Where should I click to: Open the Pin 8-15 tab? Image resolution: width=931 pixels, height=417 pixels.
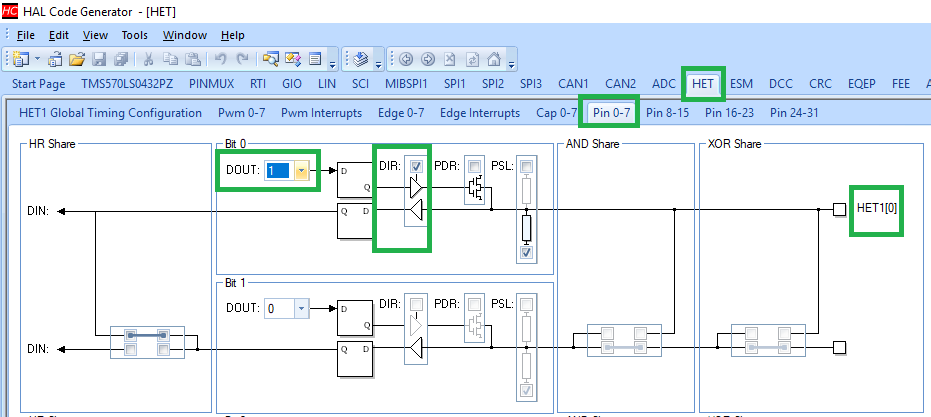coord(667,113)
